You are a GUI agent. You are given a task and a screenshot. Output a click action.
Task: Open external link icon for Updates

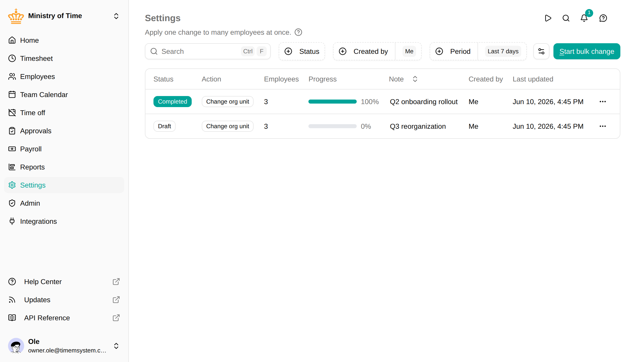(116, 300)
